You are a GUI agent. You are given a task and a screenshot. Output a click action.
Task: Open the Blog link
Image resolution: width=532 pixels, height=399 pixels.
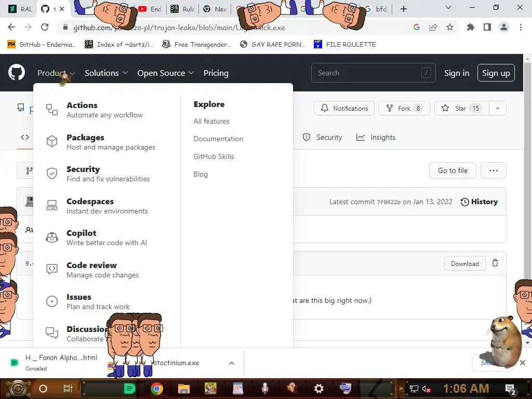tap(201, 174)
